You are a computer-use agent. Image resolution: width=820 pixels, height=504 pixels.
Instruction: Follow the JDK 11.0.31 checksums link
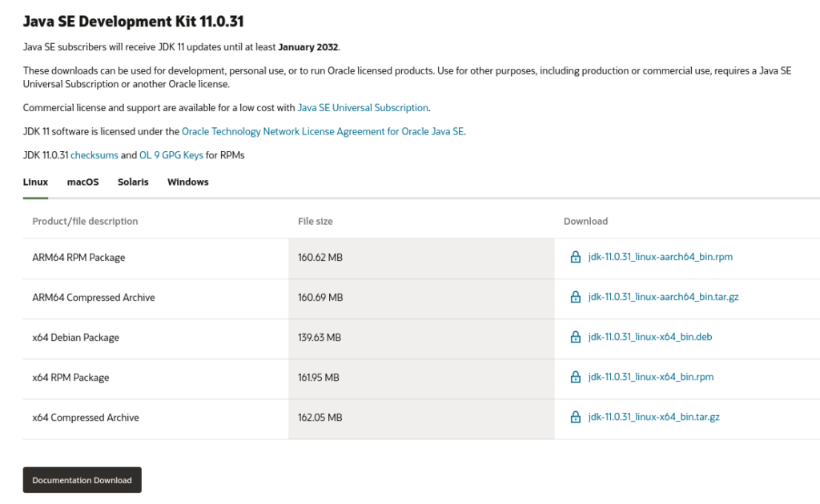click(94, 155)
